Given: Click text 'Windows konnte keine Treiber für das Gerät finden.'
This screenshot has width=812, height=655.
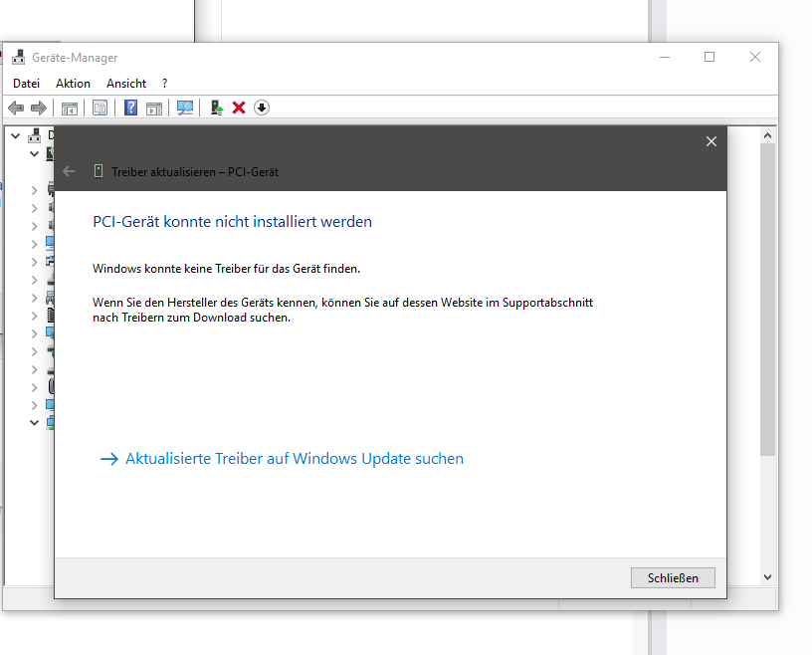Looking at the screenshot, I should (226, 269).
